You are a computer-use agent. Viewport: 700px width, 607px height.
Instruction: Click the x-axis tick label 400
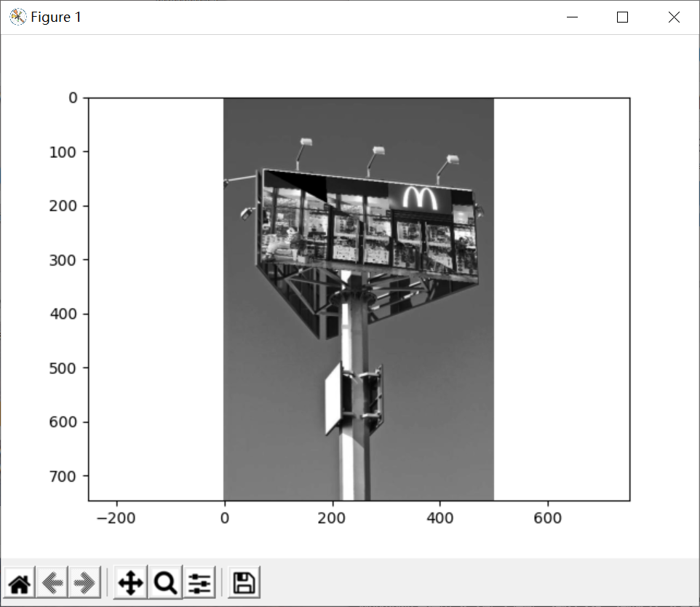pyautogui.click(x=440, y=518)
